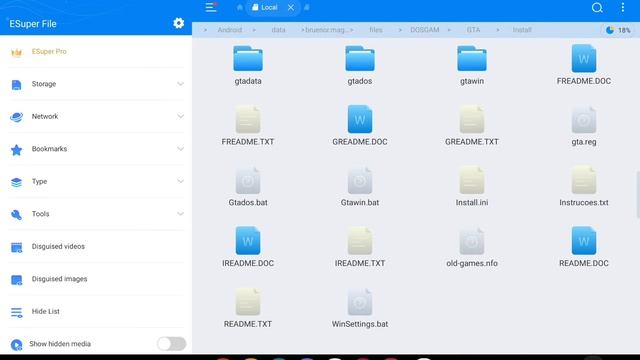
Task: Open the Instrucoes.txt file
Action: [584, 187]
